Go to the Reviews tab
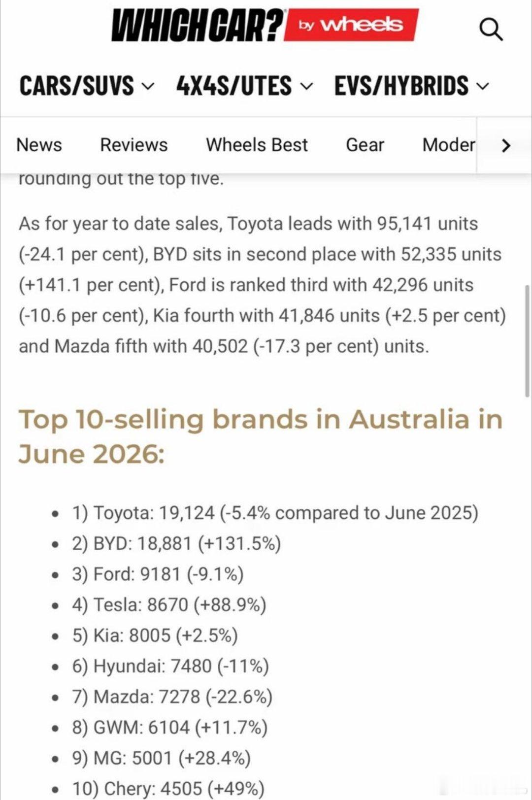 [133, 145]
